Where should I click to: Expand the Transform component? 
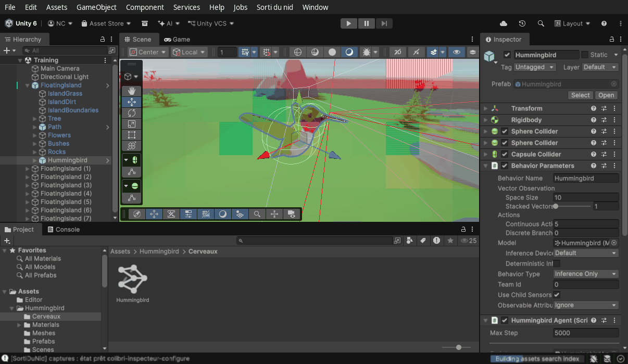pos(485,108)
